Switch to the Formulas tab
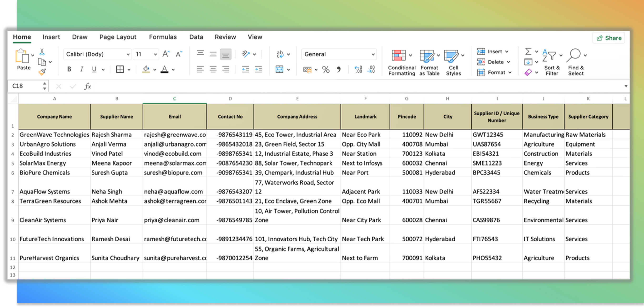The width and height of the screenshot is (644, 307). pyautogui.click(x=163, y=37)
